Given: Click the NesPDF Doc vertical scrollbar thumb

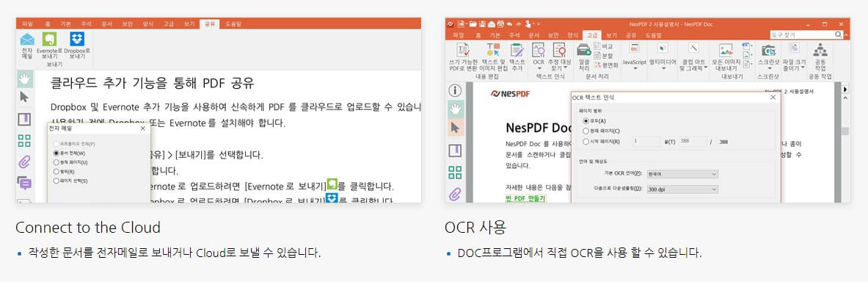Looking at the screenshot, I should pyautogui.click(x=845, y=131).
